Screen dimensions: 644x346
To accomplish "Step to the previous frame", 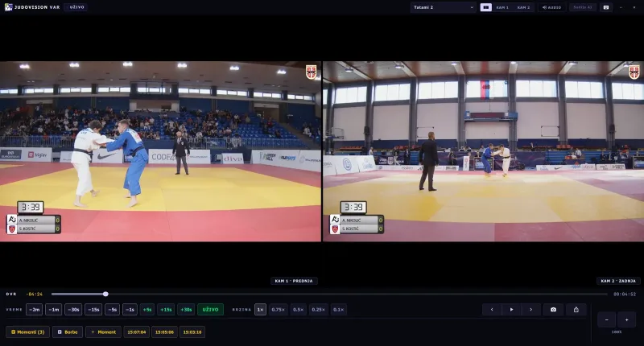I will tap(492, 310).
